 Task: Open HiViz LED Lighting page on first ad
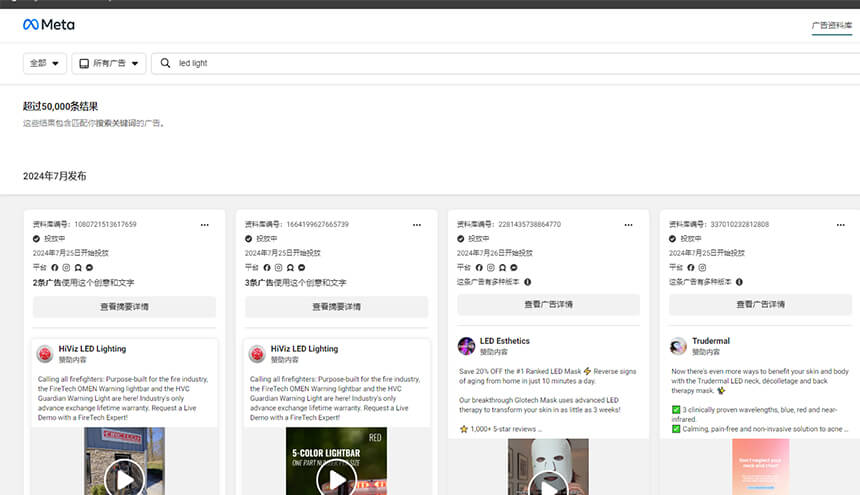click(x=92, y=349)
